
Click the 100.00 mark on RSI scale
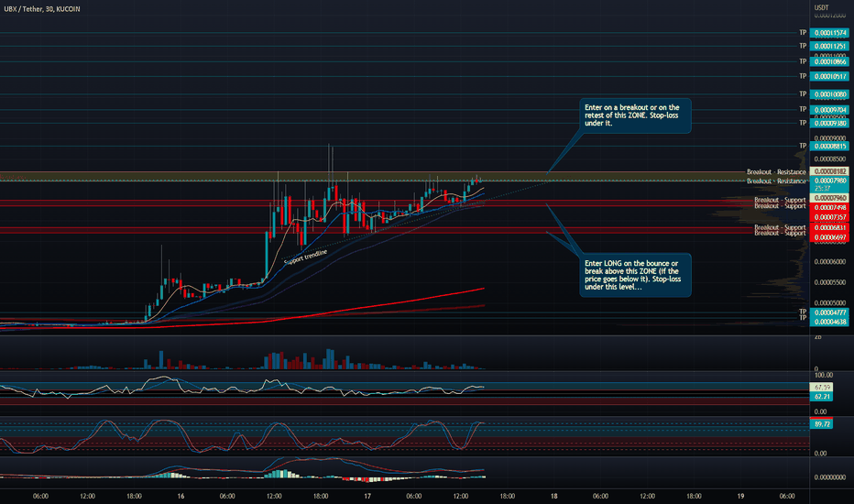(824, 376)
